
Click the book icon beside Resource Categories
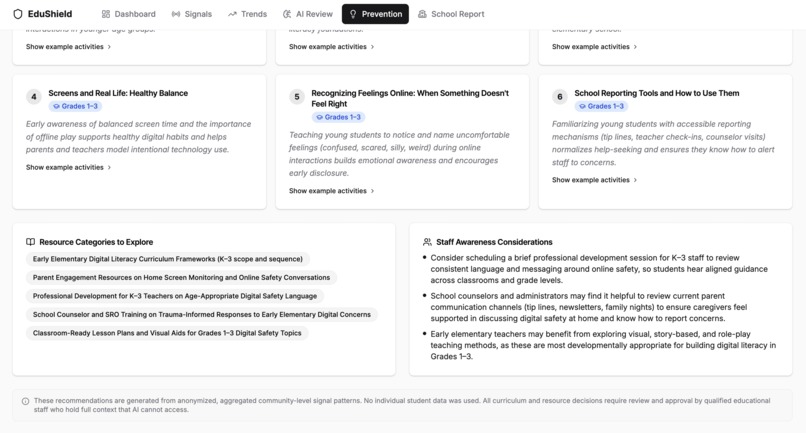point(31,242)
